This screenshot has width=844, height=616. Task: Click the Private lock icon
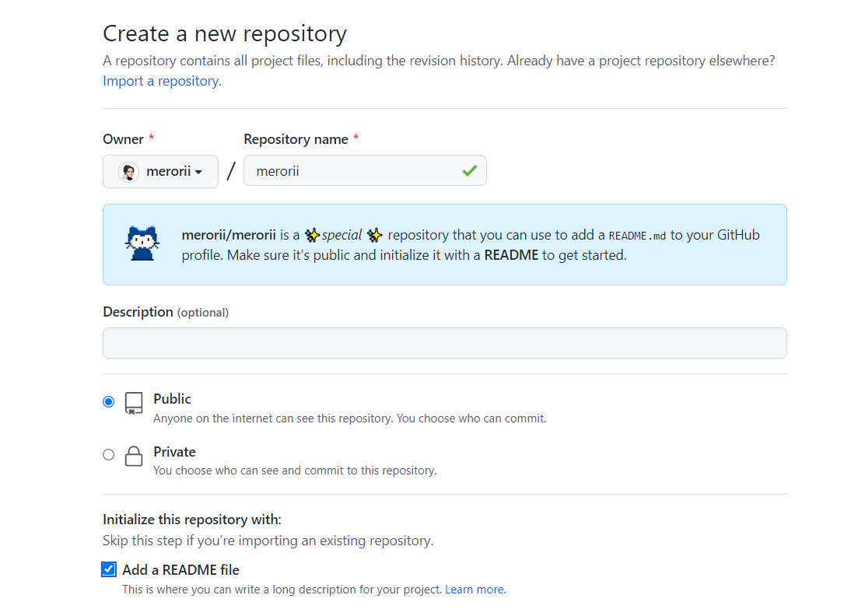(x=134, y=456)
